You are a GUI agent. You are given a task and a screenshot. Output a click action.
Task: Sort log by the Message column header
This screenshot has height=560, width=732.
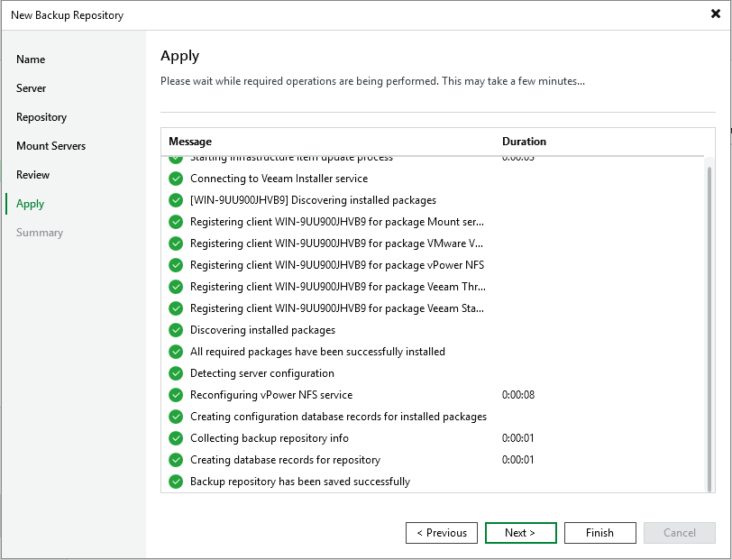190,142
